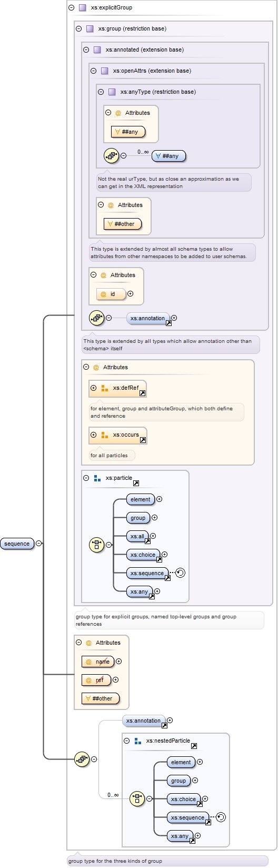Jump to xs:particle group definition arrow
This screenshot has width=278, height=868.
click(136, 483)
